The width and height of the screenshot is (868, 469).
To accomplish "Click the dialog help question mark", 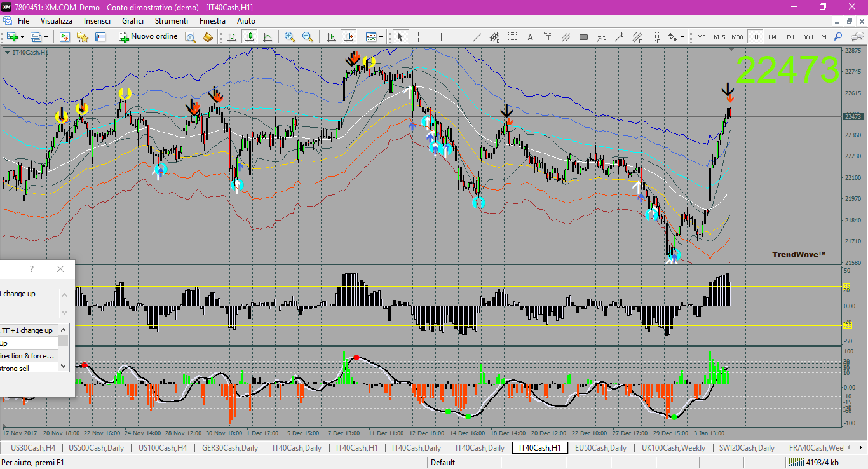I will point(32,269).
